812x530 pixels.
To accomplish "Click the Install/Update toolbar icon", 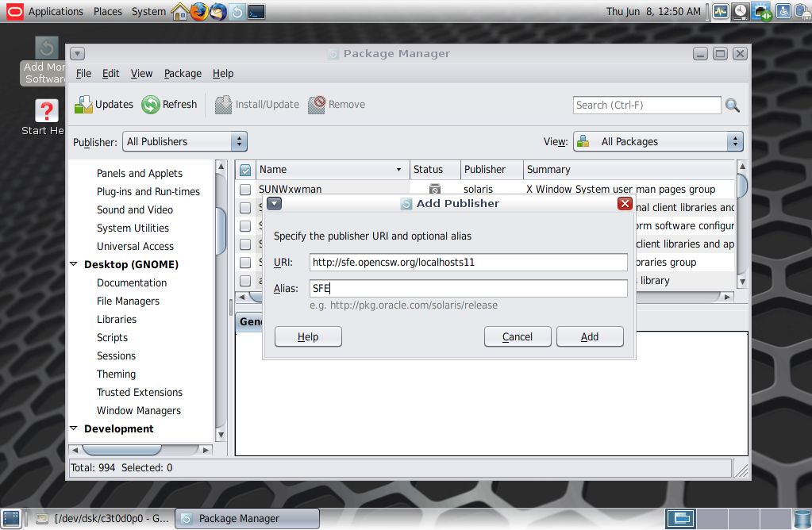I will (x=256, y=104).
